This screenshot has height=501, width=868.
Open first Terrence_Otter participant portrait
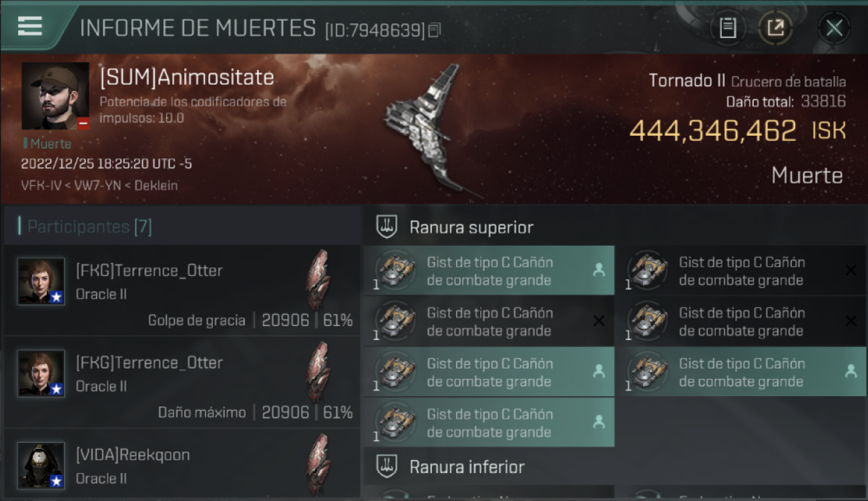(x=41, y=281)
